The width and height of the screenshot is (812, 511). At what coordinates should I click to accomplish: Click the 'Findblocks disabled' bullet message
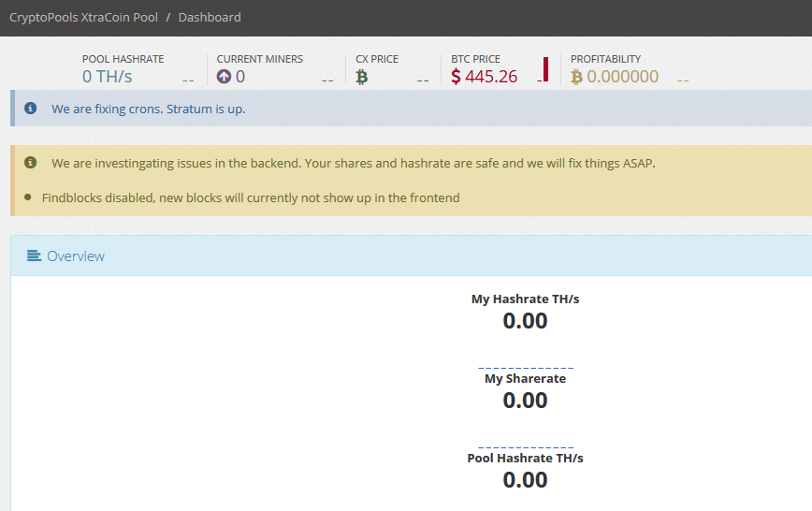(x=251, y=198)
